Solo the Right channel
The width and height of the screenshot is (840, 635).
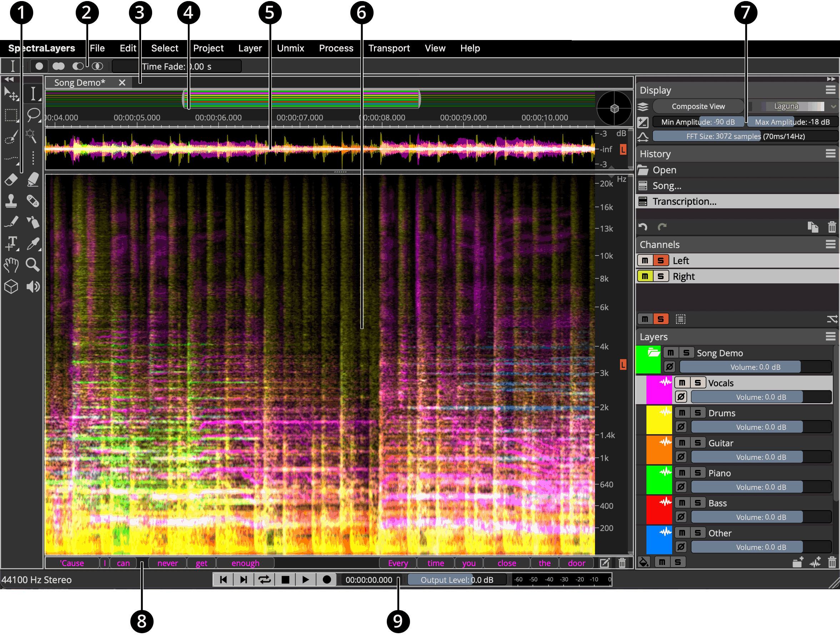click(x=661, y=276)
